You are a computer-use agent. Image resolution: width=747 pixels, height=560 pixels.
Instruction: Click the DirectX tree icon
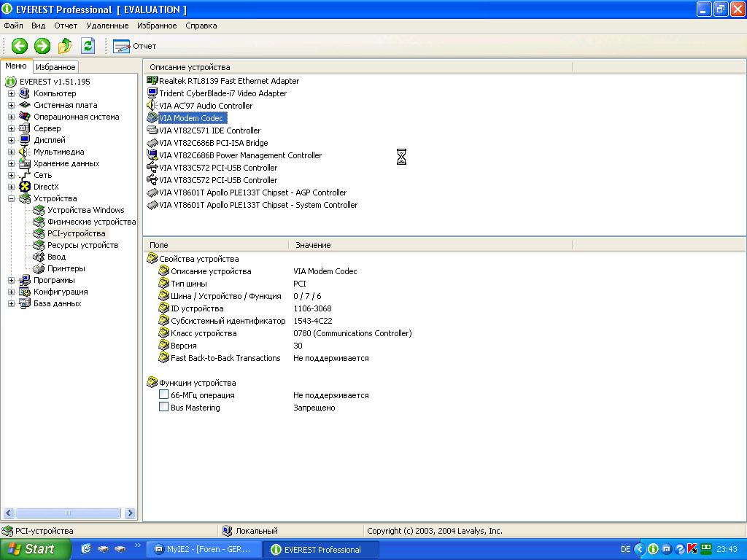24,187
